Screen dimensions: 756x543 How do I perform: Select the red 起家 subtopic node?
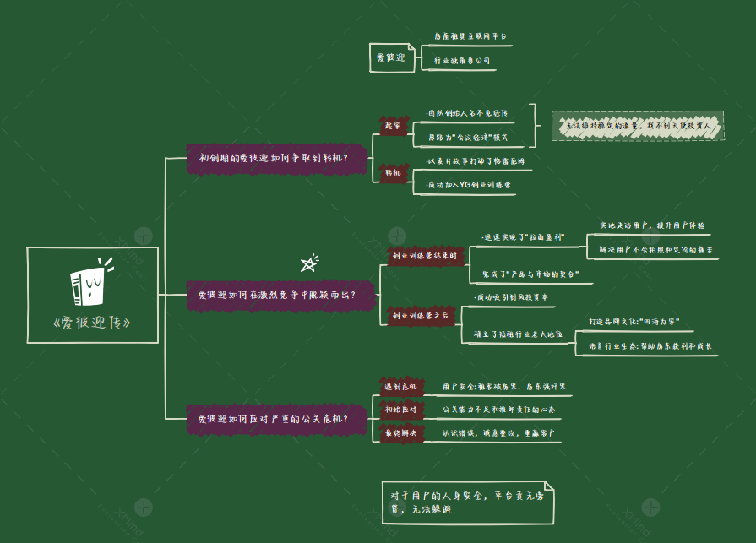[393, 125]
